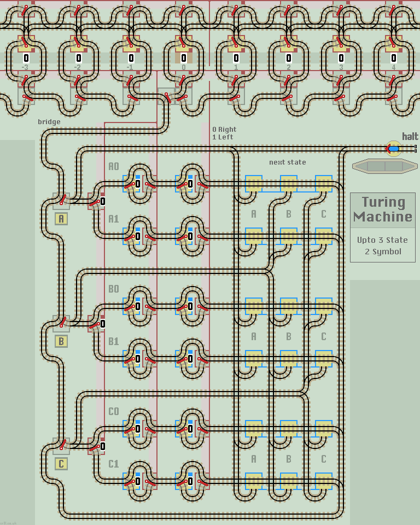Toggle the highlighted tape cell 0
420x525 pixels.
point(184,59)
